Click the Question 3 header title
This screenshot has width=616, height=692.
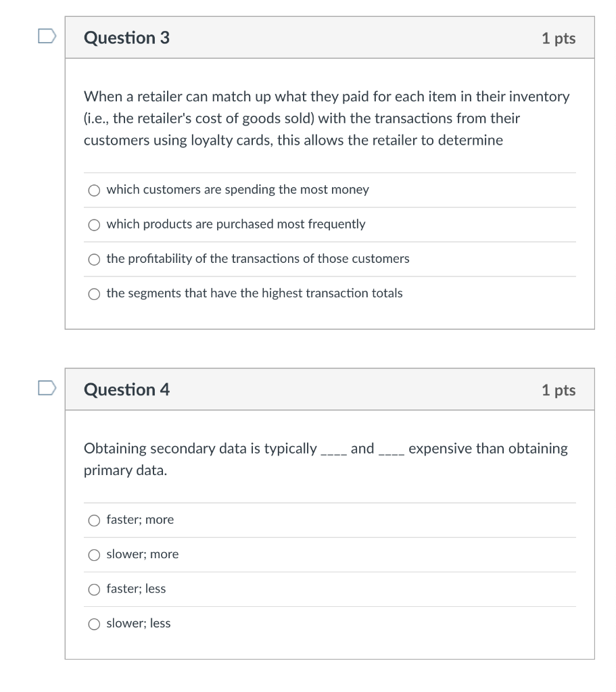(x=126, y=39)
